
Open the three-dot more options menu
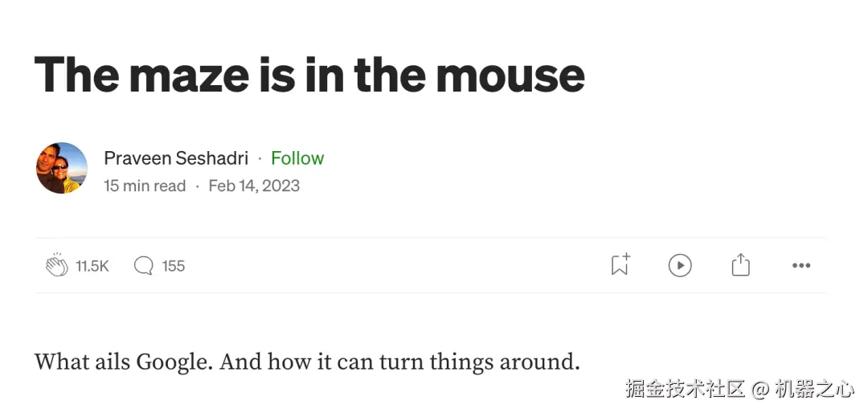click(800, 265)
